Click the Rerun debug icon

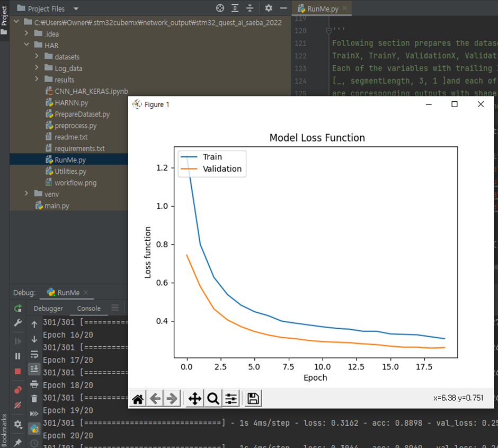coord(18,309)
